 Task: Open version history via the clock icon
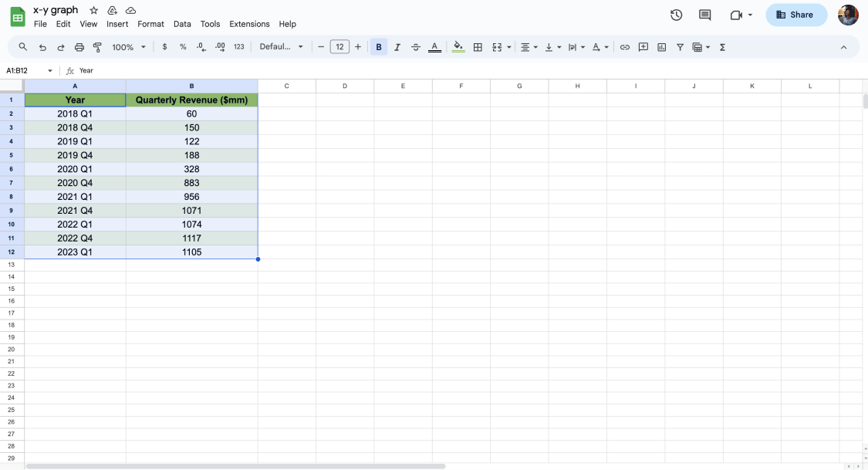[676, 15]
